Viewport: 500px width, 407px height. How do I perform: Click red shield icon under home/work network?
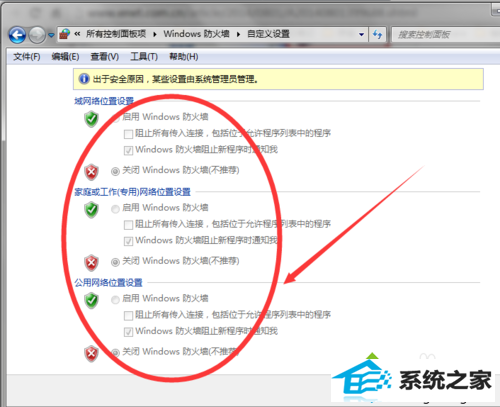coord(91,263)
